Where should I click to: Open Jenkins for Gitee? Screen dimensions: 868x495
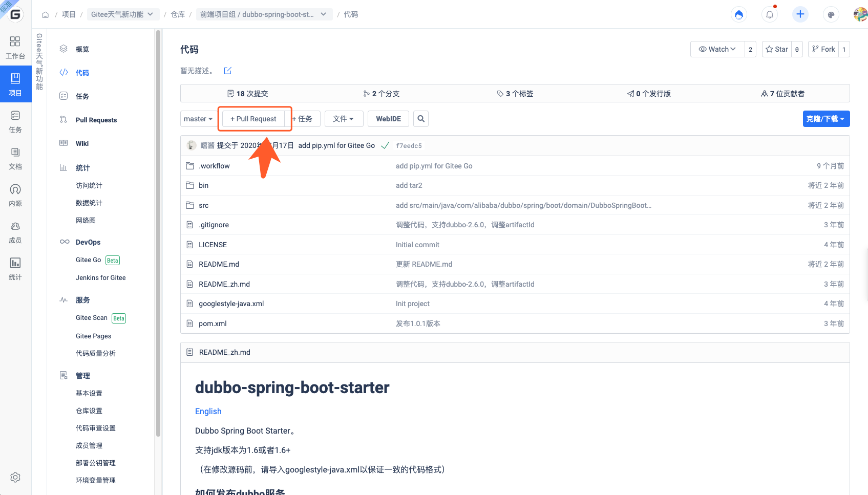pyautogui.click(x=101, y=277)
